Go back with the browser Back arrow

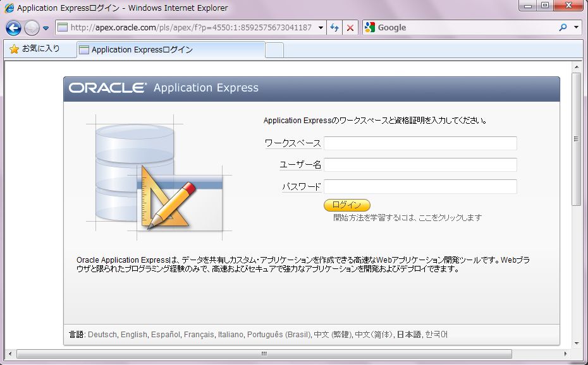13,28
